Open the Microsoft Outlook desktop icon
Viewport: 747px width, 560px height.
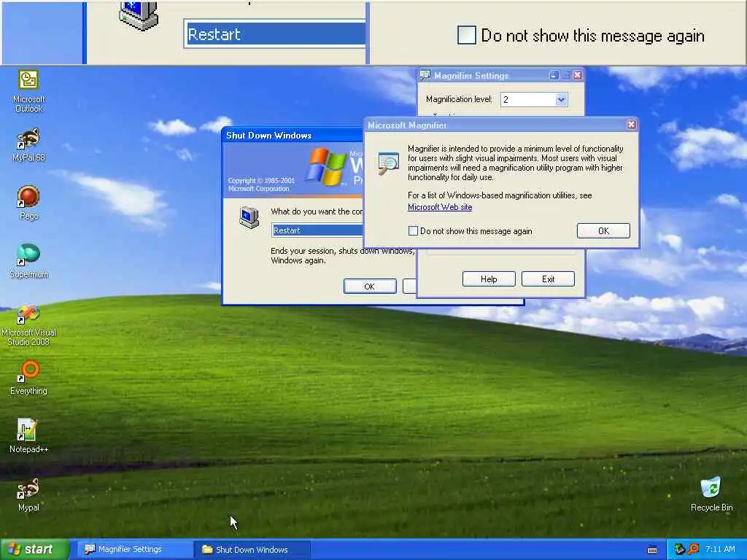click(x=28, y=90)
